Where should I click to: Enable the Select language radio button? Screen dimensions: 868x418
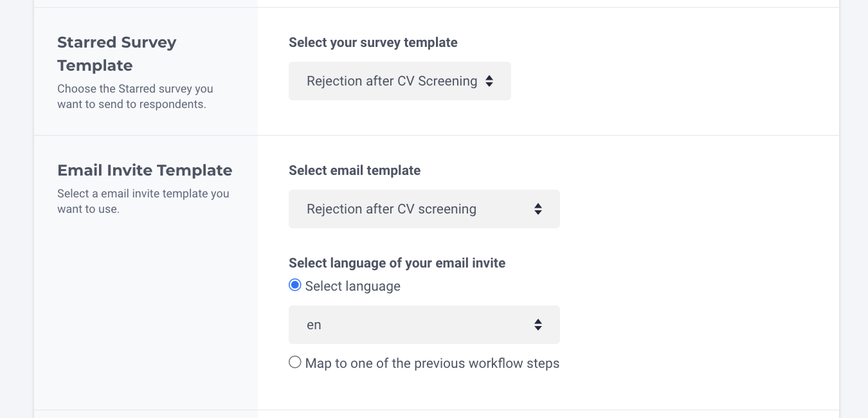tap(295, 285)
